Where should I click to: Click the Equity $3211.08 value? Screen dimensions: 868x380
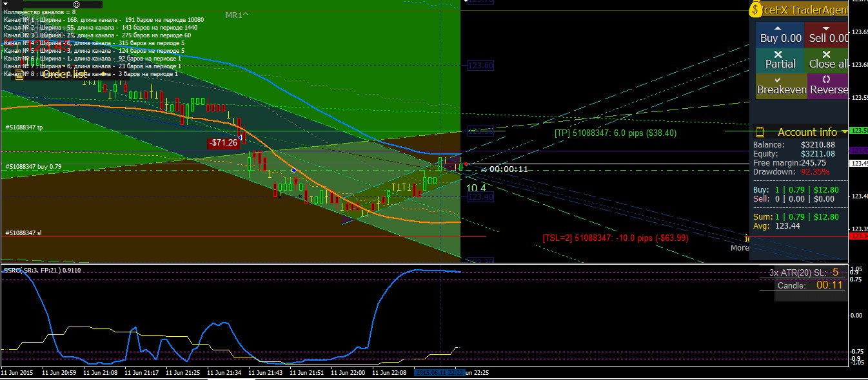coord(818,154)
